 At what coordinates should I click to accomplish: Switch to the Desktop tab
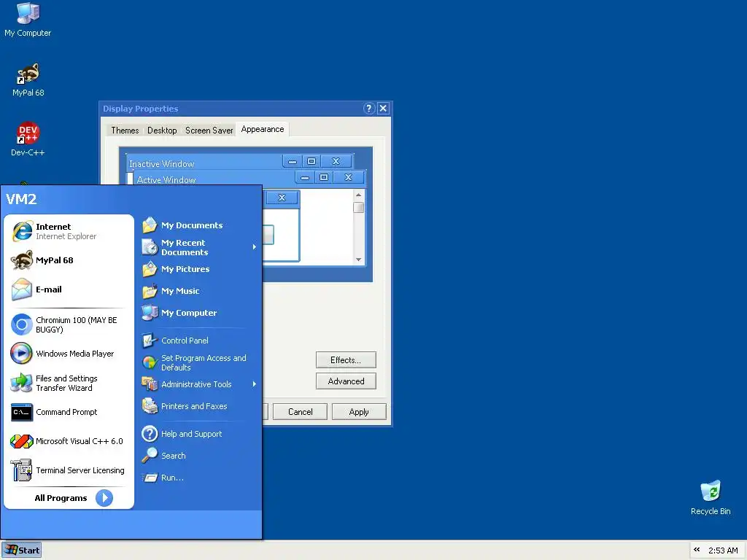[162, 130]
